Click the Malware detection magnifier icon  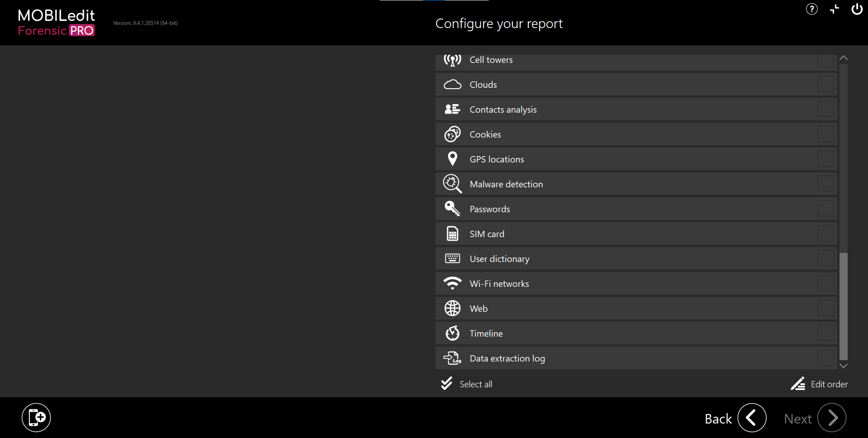452,184
